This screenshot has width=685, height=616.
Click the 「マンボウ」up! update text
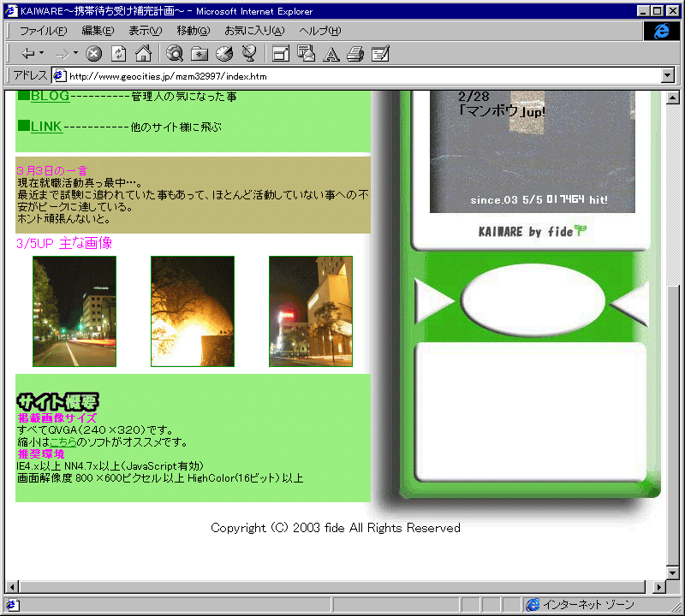[502, 111]
